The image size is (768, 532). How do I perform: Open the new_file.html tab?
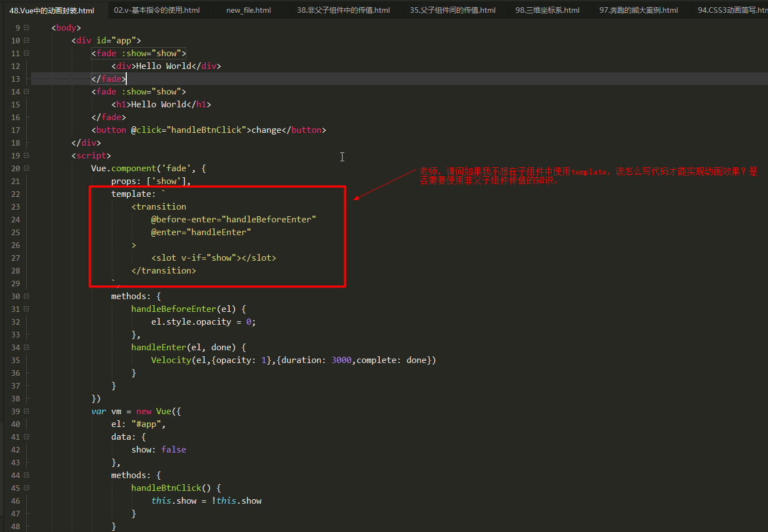coord(249,10)
